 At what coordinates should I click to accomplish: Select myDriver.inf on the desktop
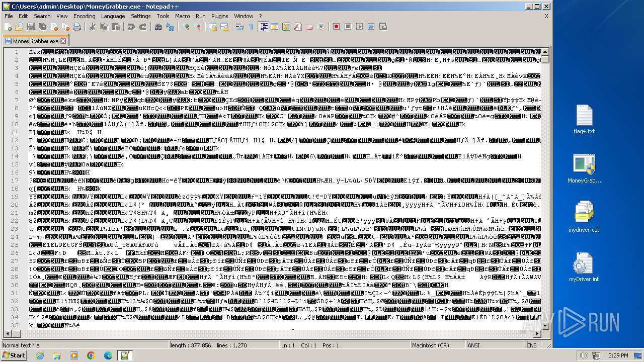(584, 267)
